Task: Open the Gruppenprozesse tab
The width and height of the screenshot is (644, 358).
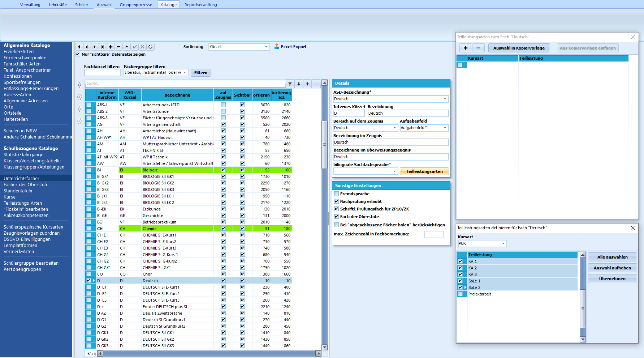Action: click(136, 5)
